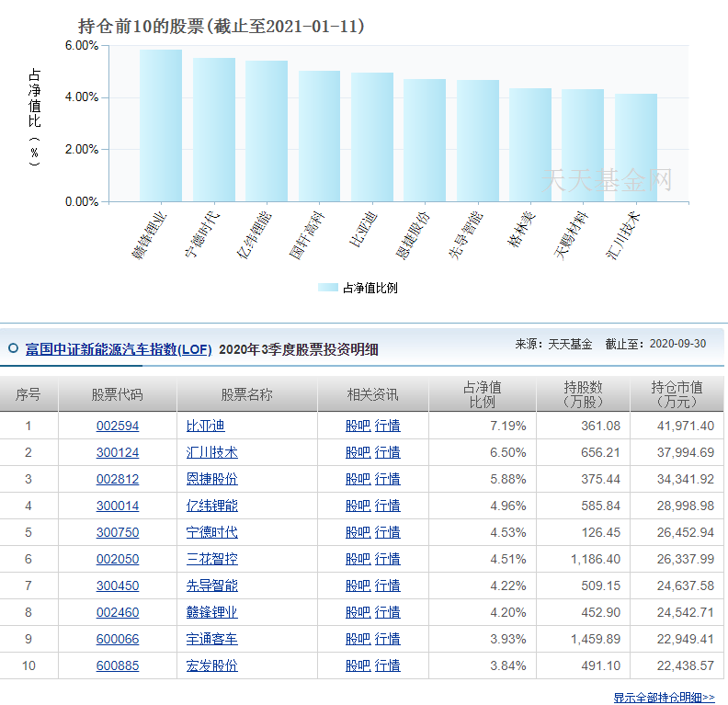Click 显示全部持仓明细 link
The width and height of the screenshot is (728, 705).
pos(664,697)
